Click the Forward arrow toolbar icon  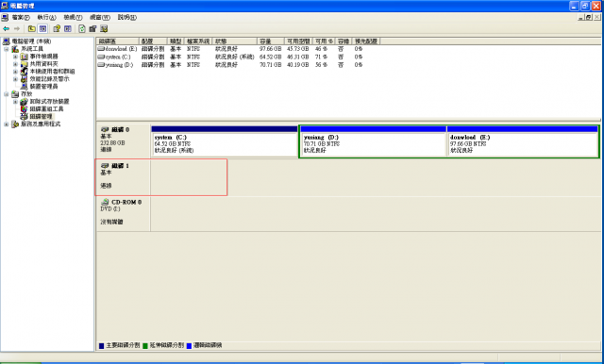point(17,29)
